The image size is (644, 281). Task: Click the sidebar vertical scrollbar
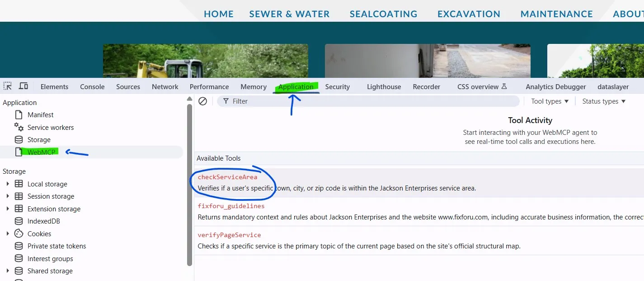[x=190, y=185]
